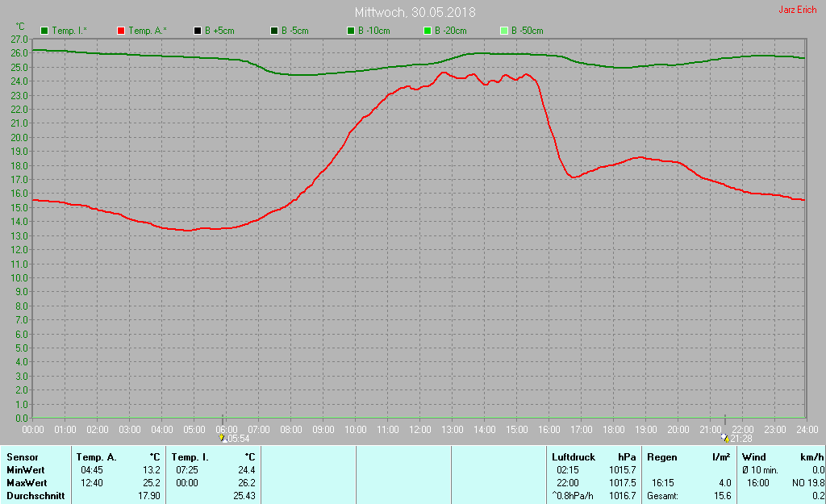Screen dimensions: 826x504
Task: Select the B -5cm legend label
Action: pos(294,31)
